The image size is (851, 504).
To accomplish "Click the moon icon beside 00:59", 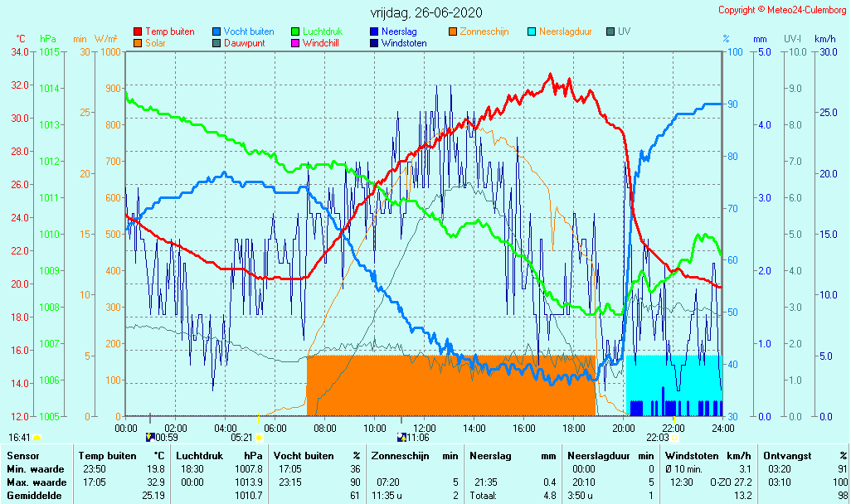I will coord(150,437).
